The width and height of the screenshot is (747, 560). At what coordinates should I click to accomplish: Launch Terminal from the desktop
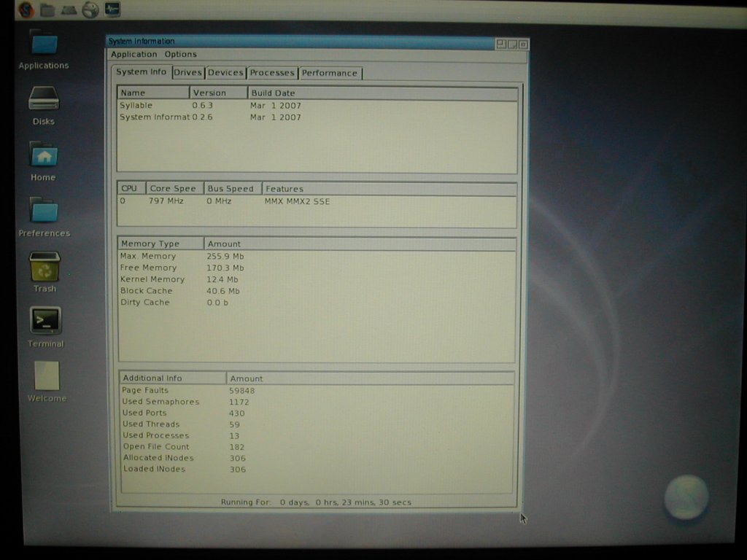(45, 321)
